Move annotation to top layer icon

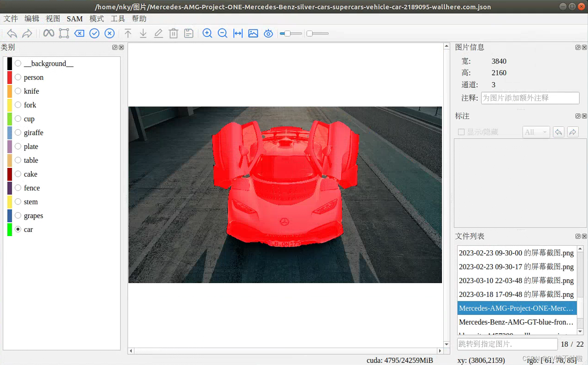(x=128, y=33)
